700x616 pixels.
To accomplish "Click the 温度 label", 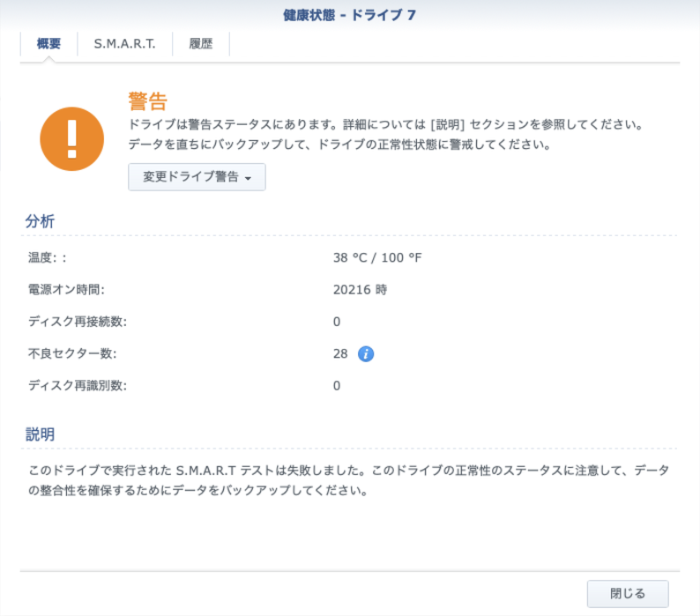I will [48, 257].
